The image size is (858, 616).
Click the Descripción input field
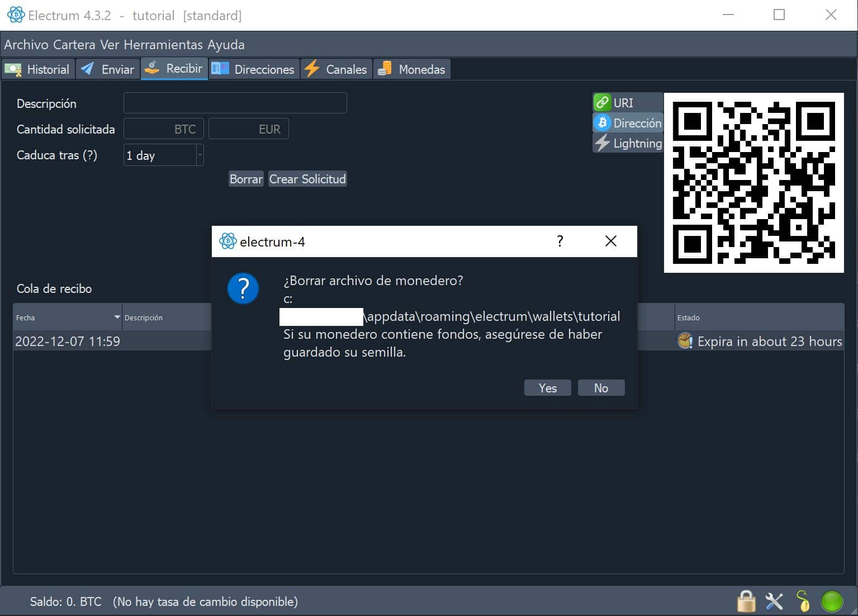tap(235, 103)
